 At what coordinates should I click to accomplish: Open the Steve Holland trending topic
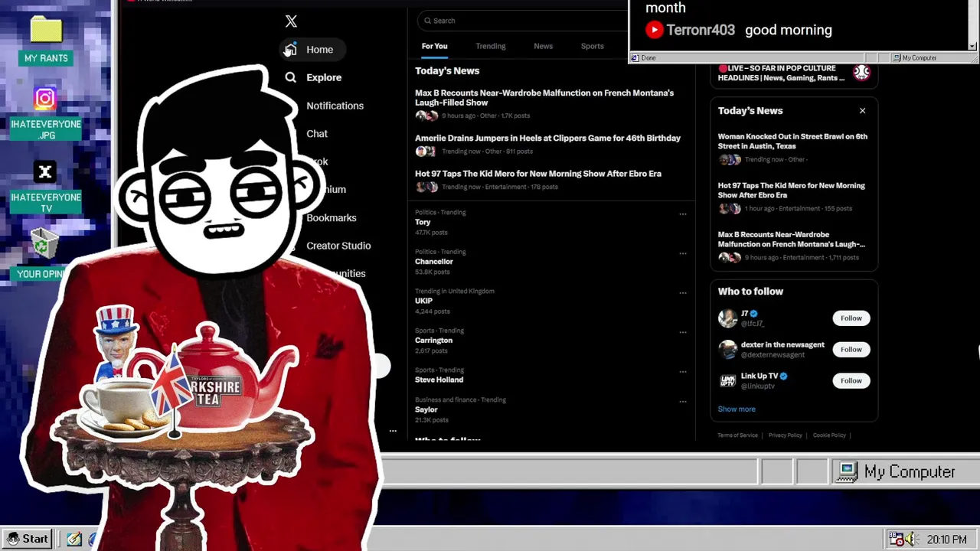(439, 380)
